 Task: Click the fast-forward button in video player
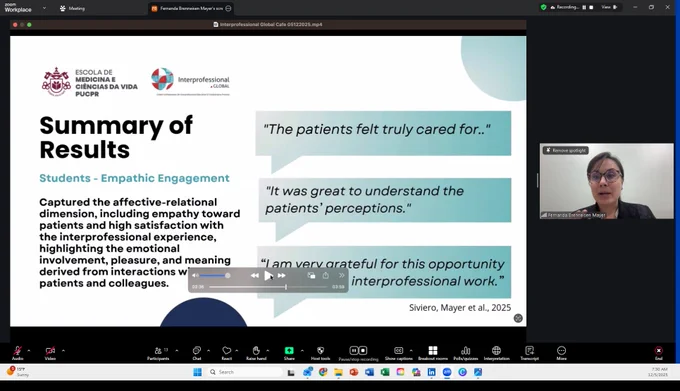[x=281, y=275]
